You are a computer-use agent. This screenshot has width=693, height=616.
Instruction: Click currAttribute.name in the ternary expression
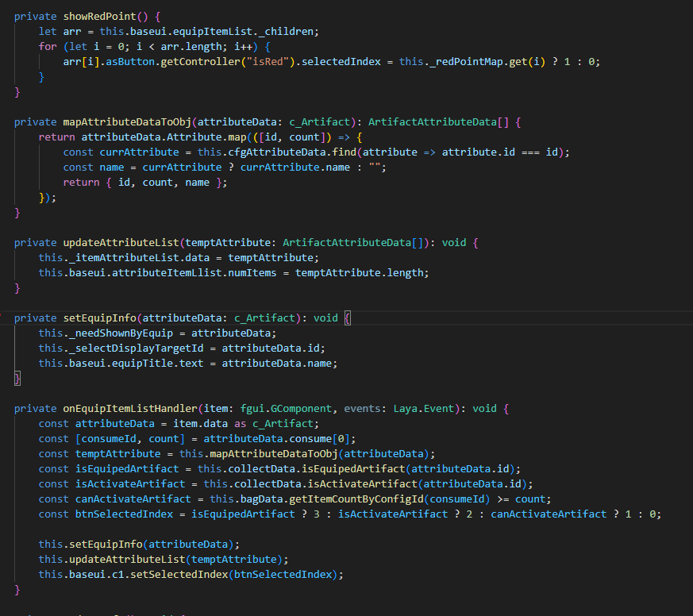(295, 167)
